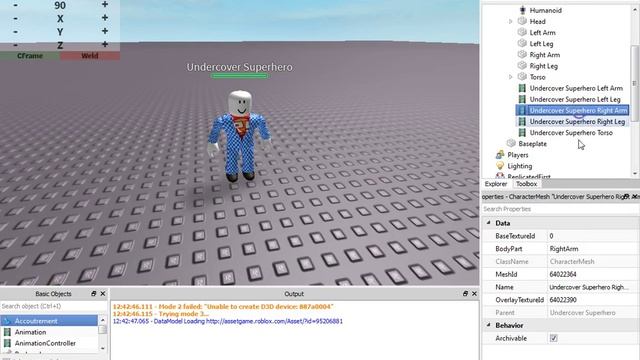
Task: Click minus next to X axis
Action: (x=16, y=18)
